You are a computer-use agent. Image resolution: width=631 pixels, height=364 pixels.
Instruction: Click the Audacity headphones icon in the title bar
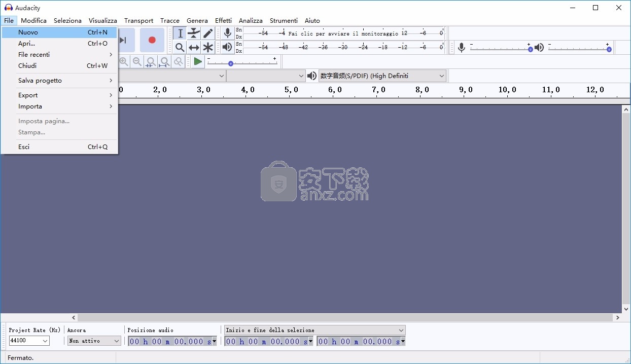(x=8, y=8)
